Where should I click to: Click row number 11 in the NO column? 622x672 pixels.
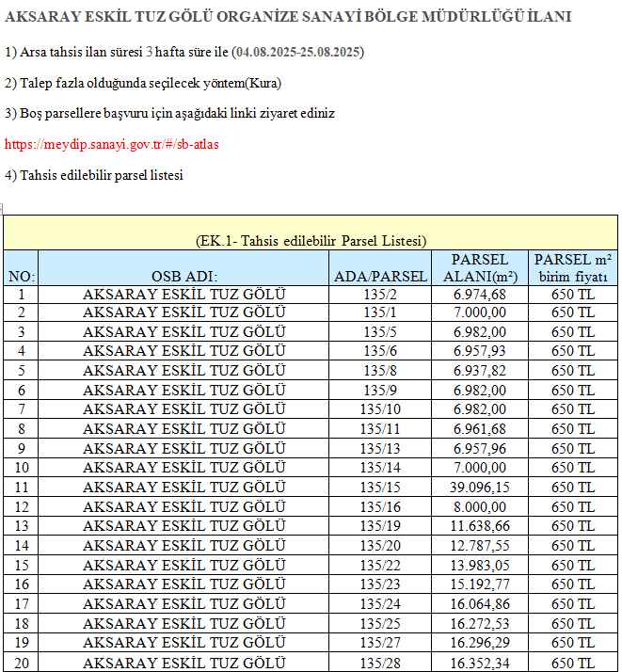[x=21, y=487]
